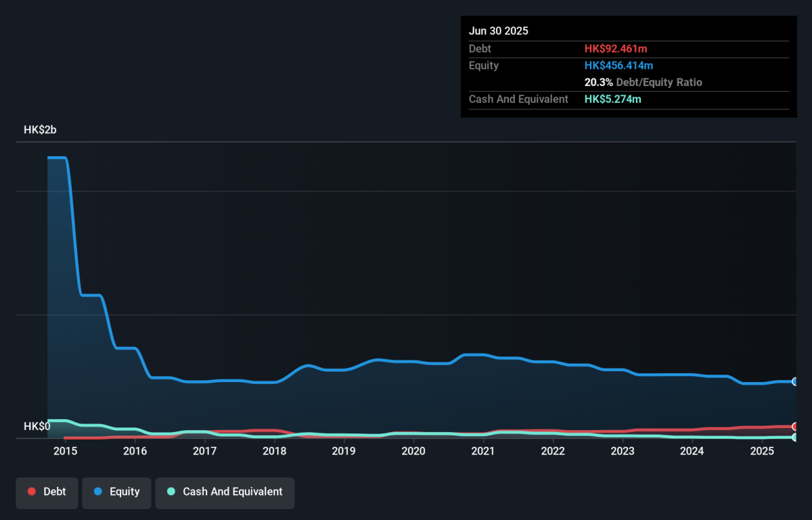Viewport: 812px width, 520px height.
Task: Click the teal HK$5.274m cash value
Action: click(612, 99)
